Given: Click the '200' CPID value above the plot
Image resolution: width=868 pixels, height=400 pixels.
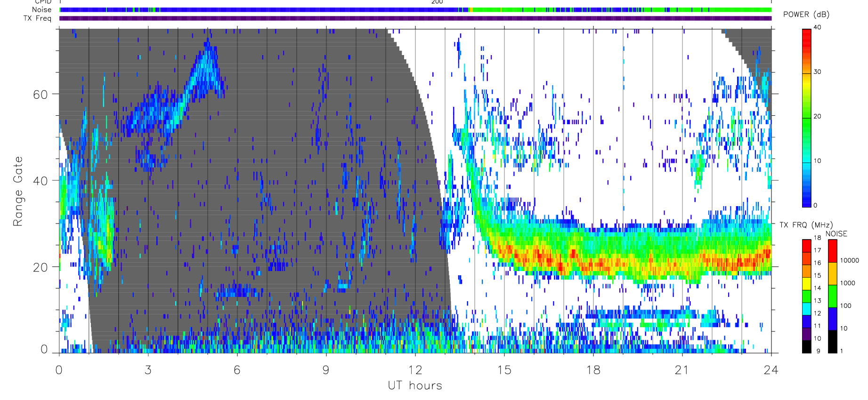Looking at the screenshot, I should pos(437,2).
